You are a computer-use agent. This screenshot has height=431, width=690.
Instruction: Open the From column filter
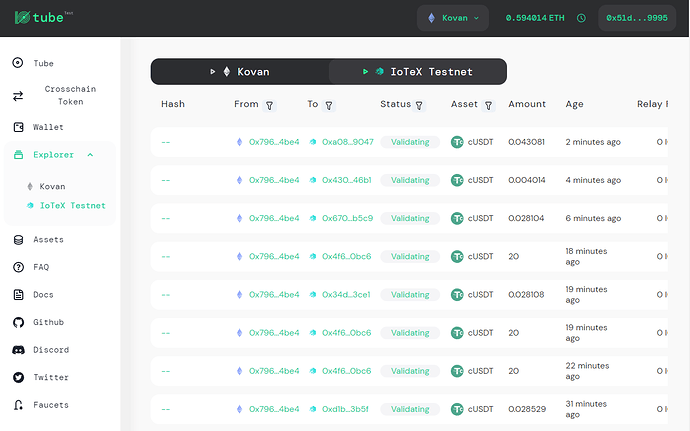click(269, 106)
